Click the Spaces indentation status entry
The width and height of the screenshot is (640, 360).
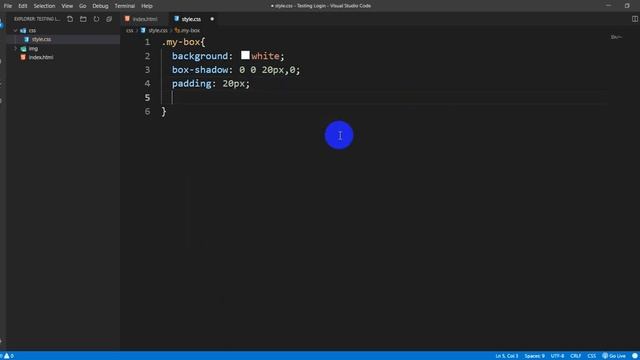coord(534,356)
